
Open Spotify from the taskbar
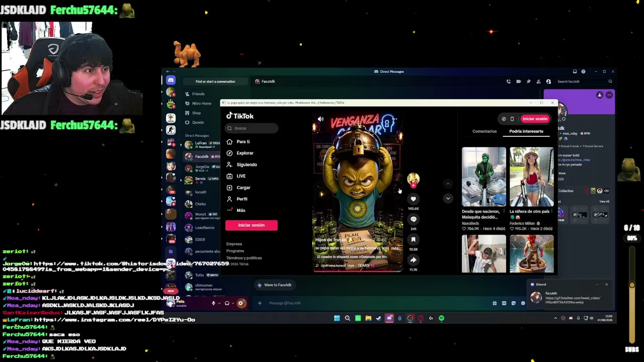[441, 318]
